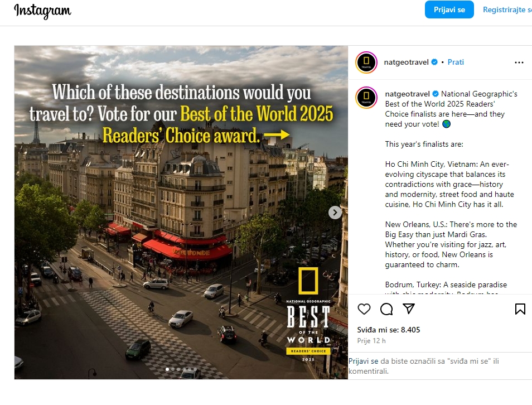
Task: Follow natgeotravel via Prati
Action: pyautogui.click(x=455, y=62)
